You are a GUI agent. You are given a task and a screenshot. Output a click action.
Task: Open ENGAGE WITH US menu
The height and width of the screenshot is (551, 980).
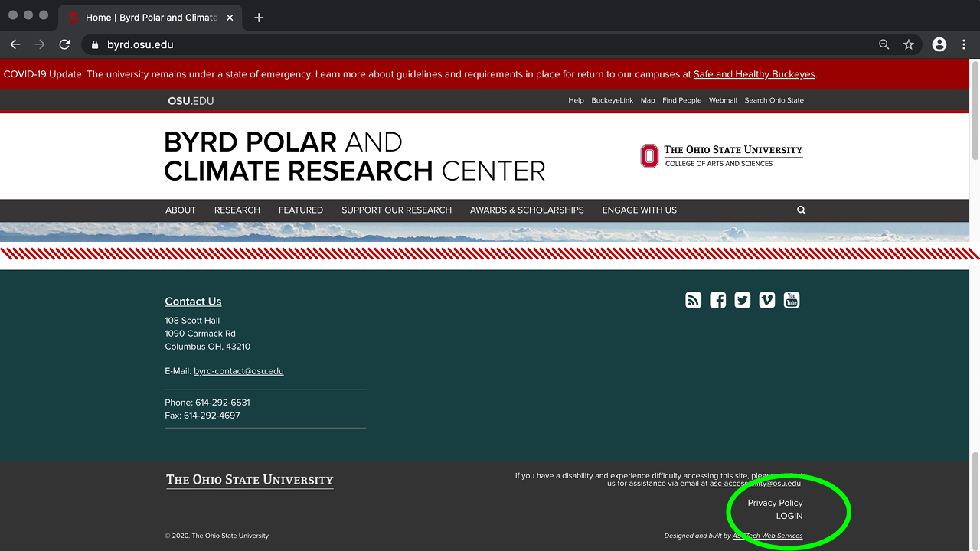pyautogui.click(x=639, y=210)
